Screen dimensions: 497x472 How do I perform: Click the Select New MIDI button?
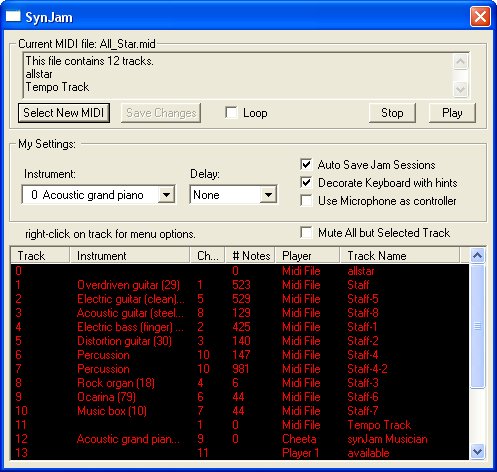coord(64,113)
